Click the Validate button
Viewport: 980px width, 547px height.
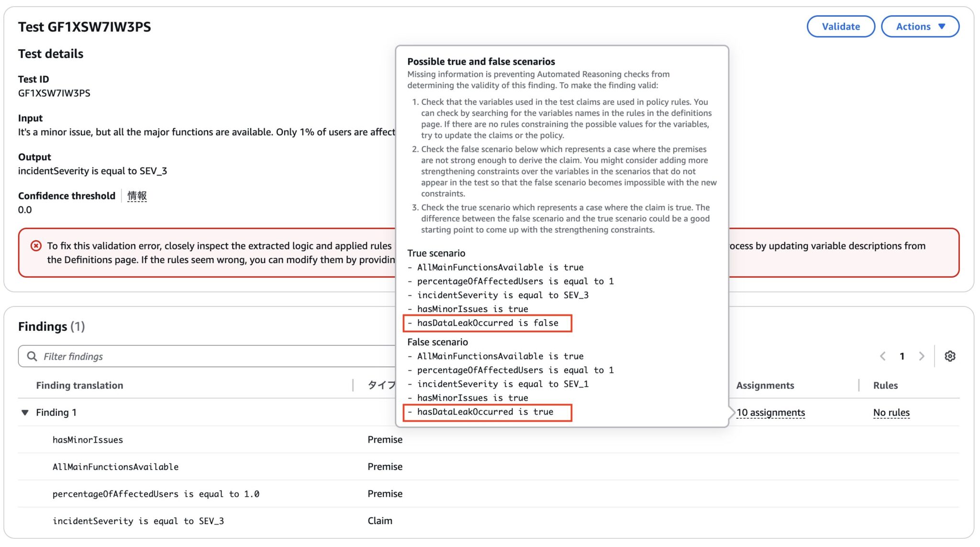841,26
